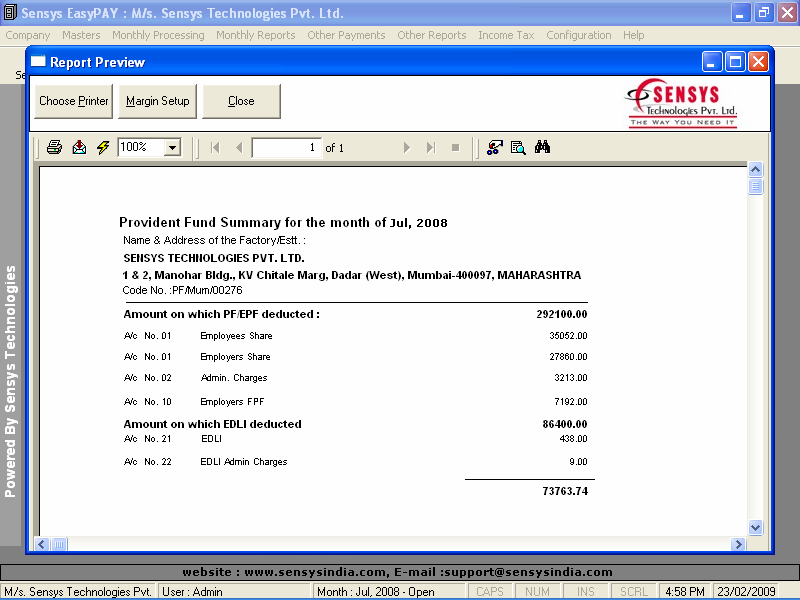Go to last page arrow
This screenshot has height=600, width=800.
[x=431, y=147]
